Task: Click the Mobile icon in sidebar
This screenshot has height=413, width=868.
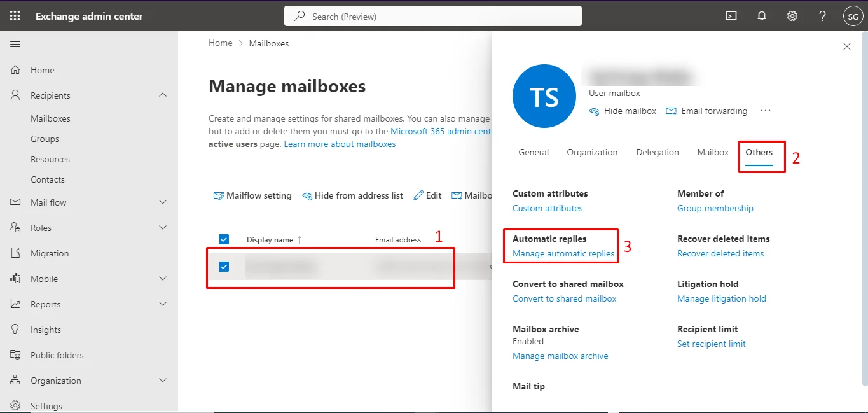Action: click(x=16, y=279)
